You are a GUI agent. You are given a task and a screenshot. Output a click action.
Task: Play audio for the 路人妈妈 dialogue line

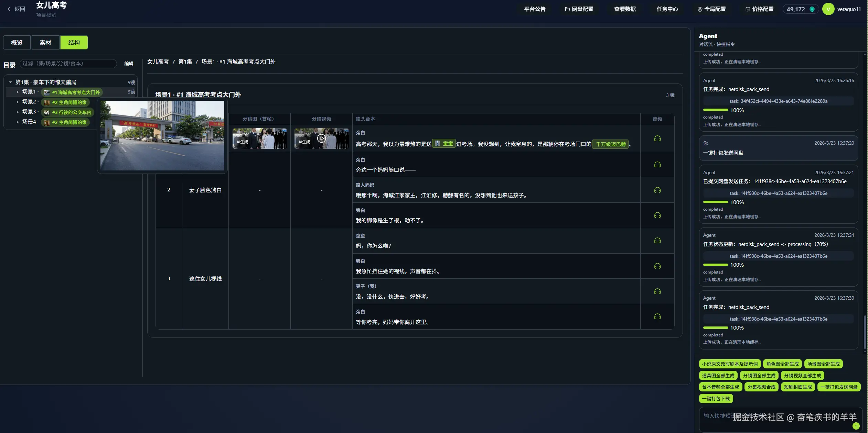(x=657, y=190)
